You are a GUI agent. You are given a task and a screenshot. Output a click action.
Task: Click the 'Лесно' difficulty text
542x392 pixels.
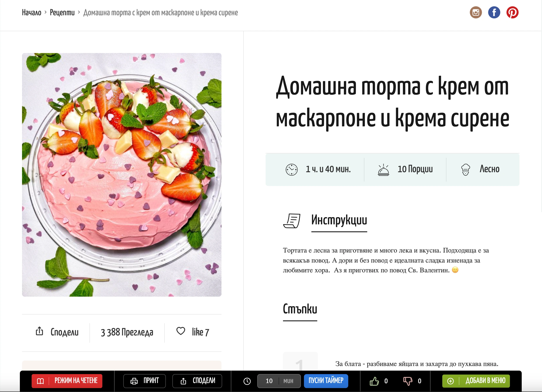click(x=489, y=169)
